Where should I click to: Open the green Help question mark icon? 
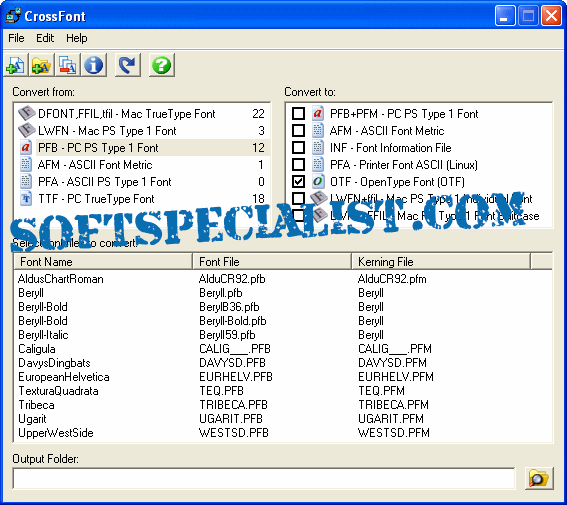tap(162, 65)
